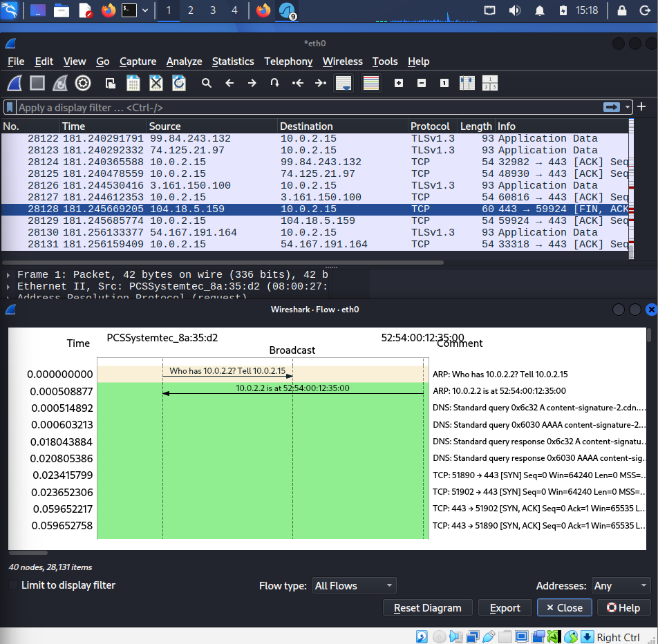The image size is (658, 644).
Task: Open the Analyze menu
Action: [x=184, y=61]
